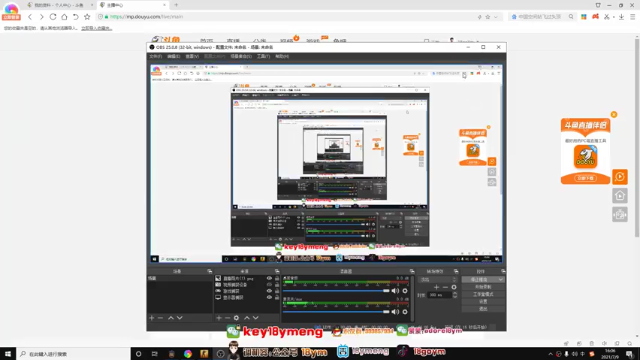Bookmark page with star icon left of address bar
Viewport: 640px width, 360px height.
(87, 17)
